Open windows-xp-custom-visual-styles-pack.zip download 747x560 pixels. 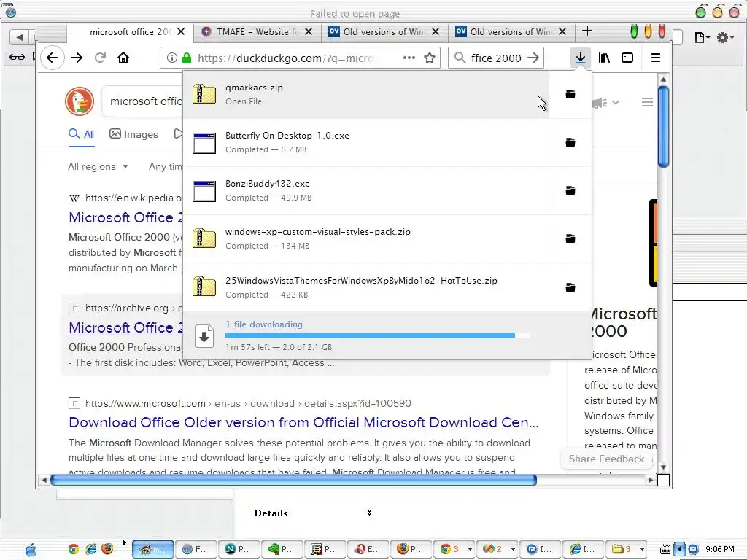(366, 238)
